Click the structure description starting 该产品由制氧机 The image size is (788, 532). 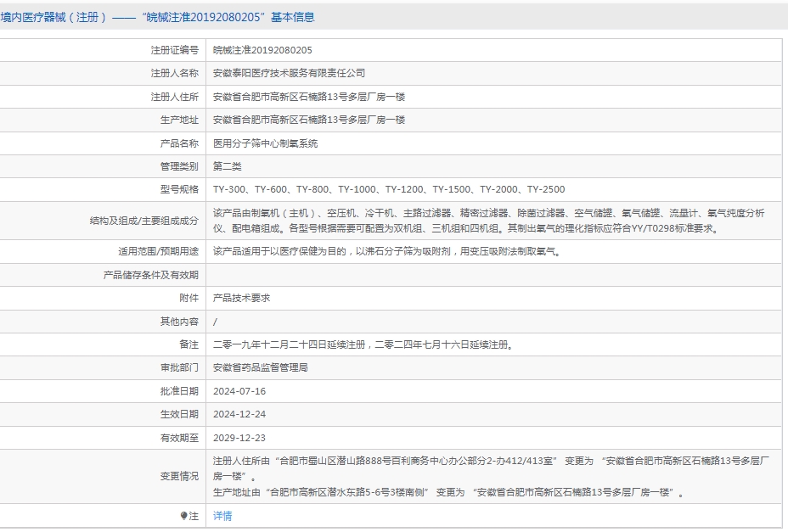pyautogui.click(x=488, y=221)
